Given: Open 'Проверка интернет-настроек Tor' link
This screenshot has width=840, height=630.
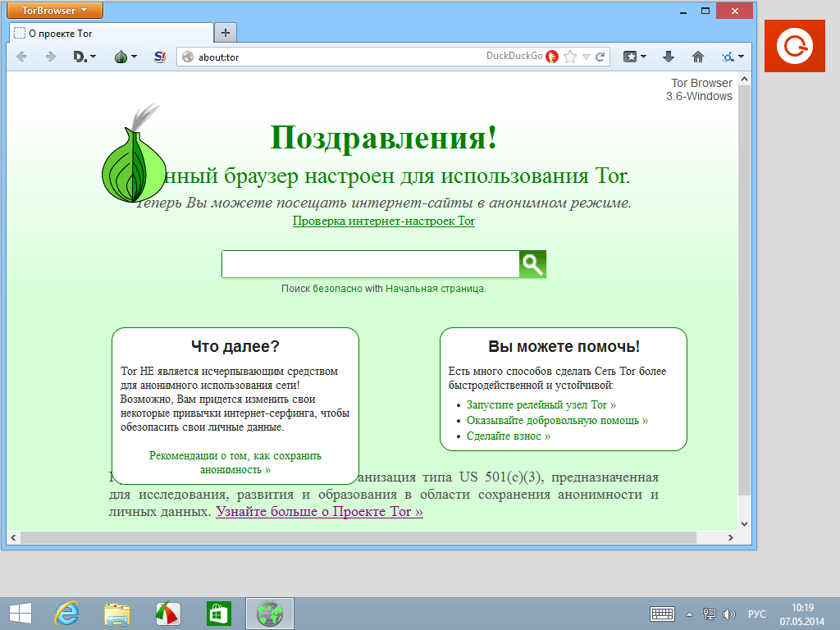Looking at the screenshot, I should point(384,221).
